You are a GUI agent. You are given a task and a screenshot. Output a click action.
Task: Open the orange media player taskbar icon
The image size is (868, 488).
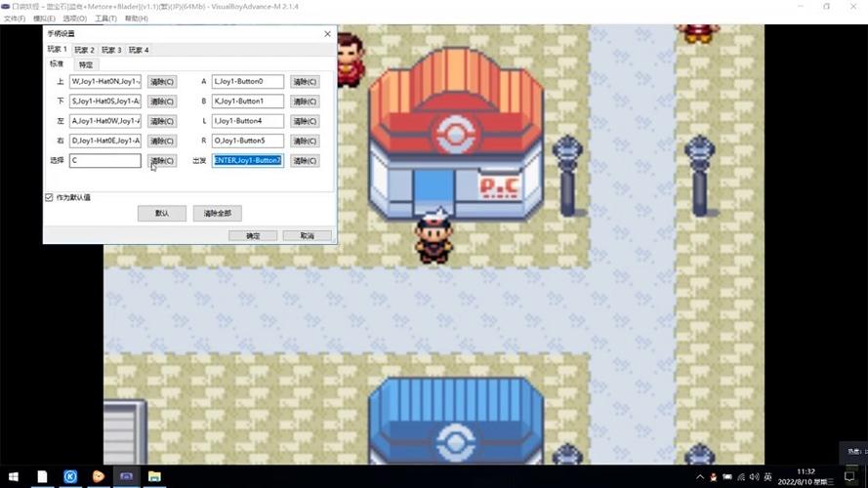tap(98, 476)
